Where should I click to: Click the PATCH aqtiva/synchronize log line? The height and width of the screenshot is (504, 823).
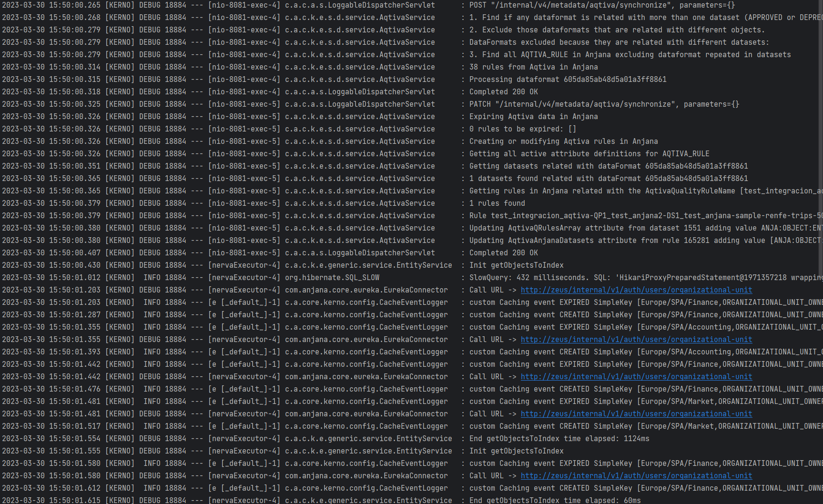604,104
